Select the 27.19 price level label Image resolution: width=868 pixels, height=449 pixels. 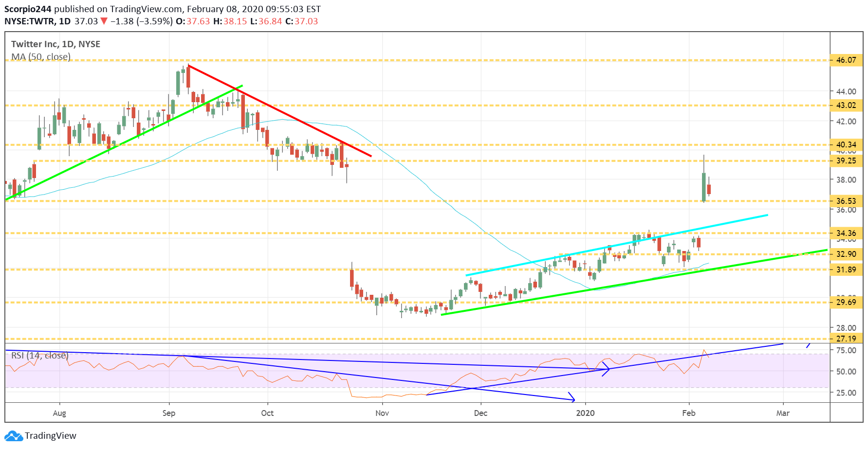tap(846, 339)
